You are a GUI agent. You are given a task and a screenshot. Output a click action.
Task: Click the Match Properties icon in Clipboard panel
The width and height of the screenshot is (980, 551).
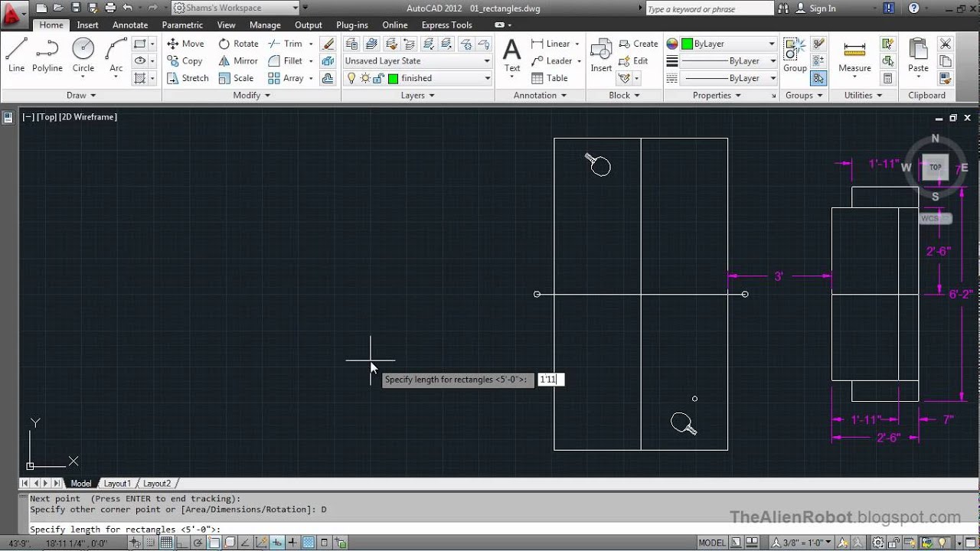tap(946, 78)
